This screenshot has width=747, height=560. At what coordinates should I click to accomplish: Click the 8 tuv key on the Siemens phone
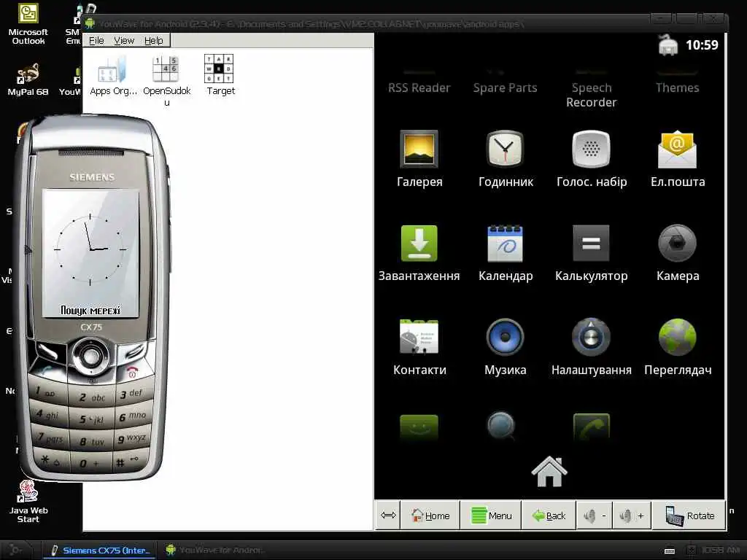point(92,442)
